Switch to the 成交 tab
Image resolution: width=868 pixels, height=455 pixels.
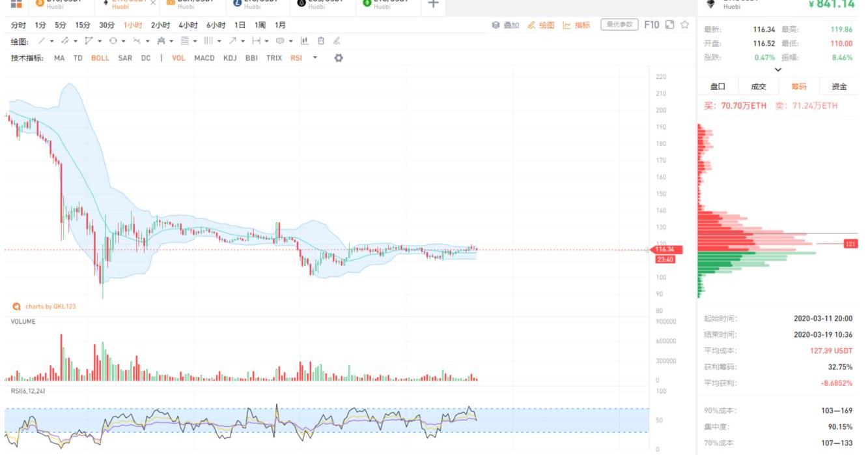pyautogui.click(x=758, y=87)
